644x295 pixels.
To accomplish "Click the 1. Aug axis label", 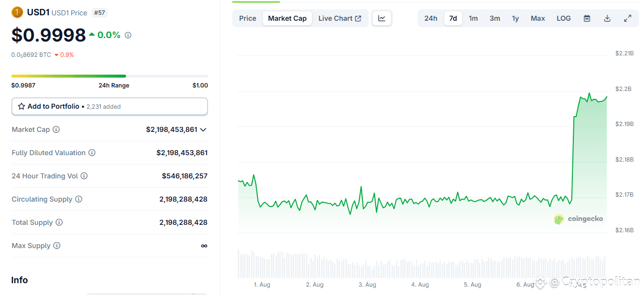I will tap(262, 285).
